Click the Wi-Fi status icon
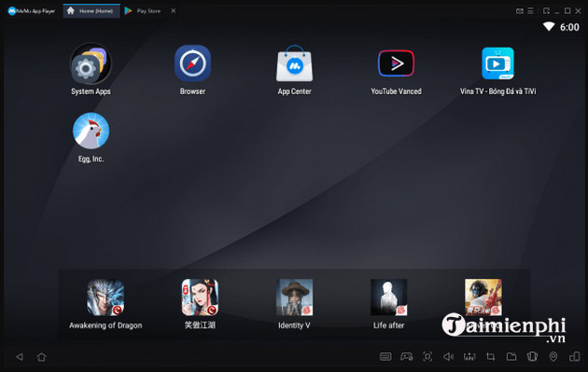 pos(549,27)
